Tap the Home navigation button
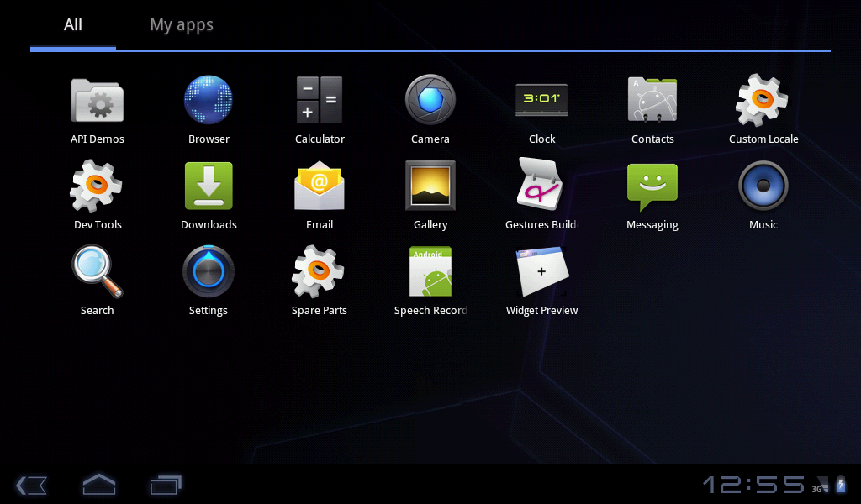The width and height of the screenshot is (861, 504). [99, 485]
